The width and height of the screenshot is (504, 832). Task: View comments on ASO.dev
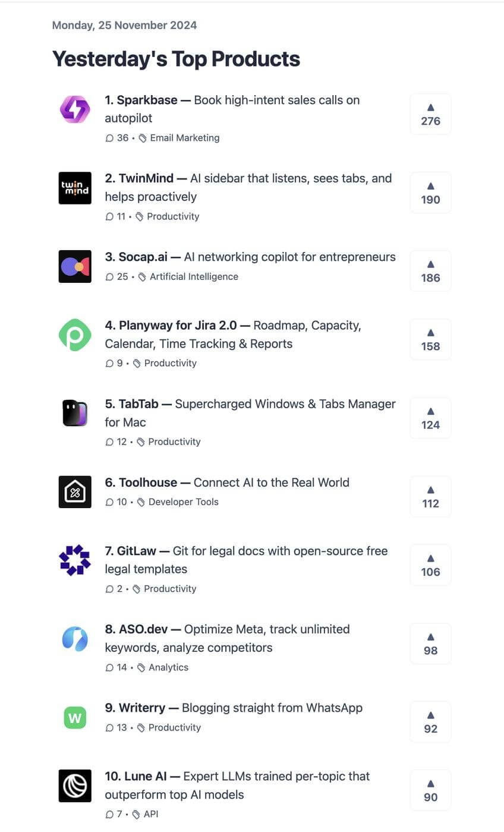coord(114,667)
